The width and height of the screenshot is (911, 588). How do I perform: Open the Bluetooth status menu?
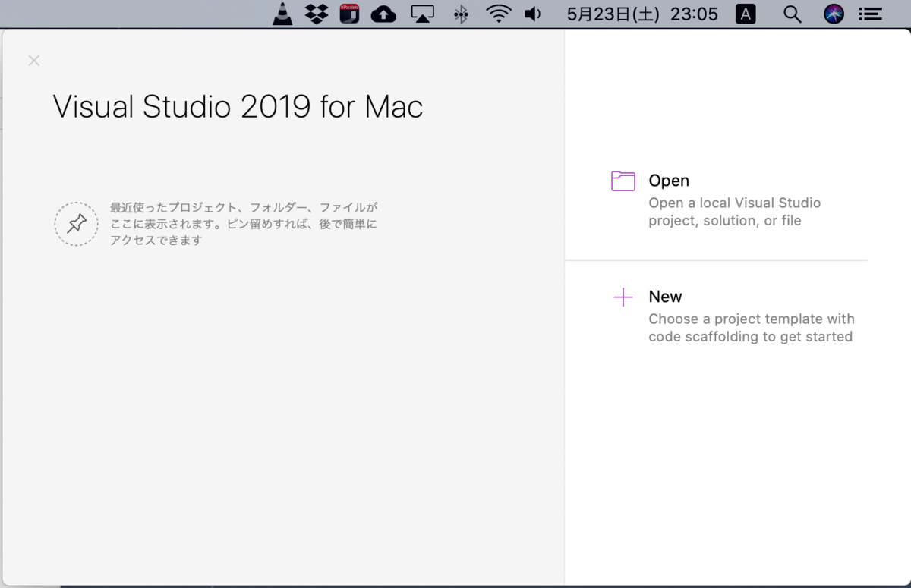coord(461,14)
